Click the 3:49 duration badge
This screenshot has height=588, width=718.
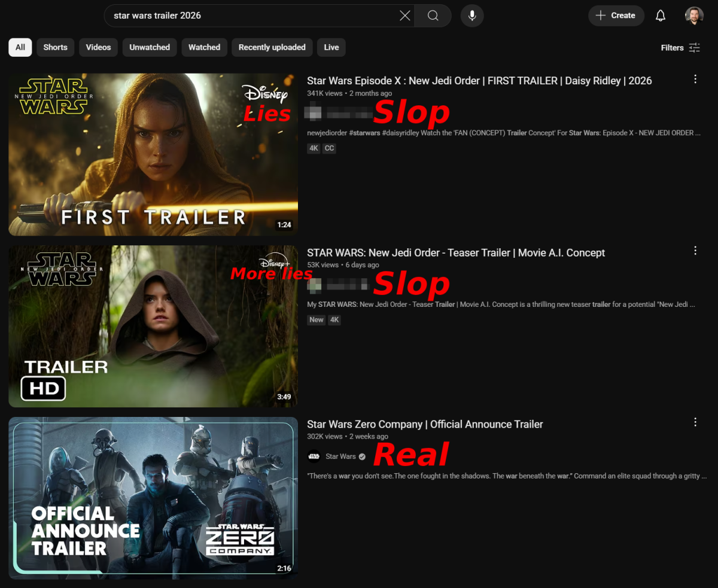(284, 397)
